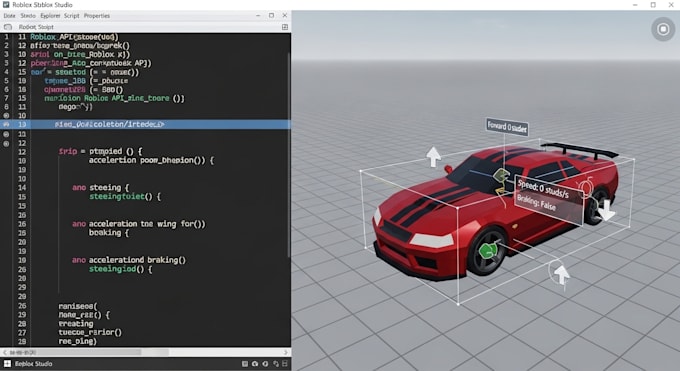Click the circular alert icon in the status bar

[x=265, y=364]
